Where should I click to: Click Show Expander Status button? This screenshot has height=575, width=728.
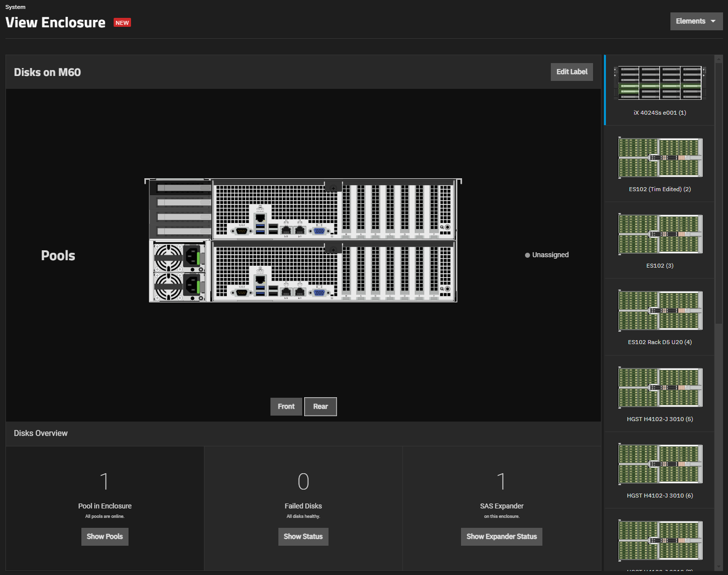(501, 537)
